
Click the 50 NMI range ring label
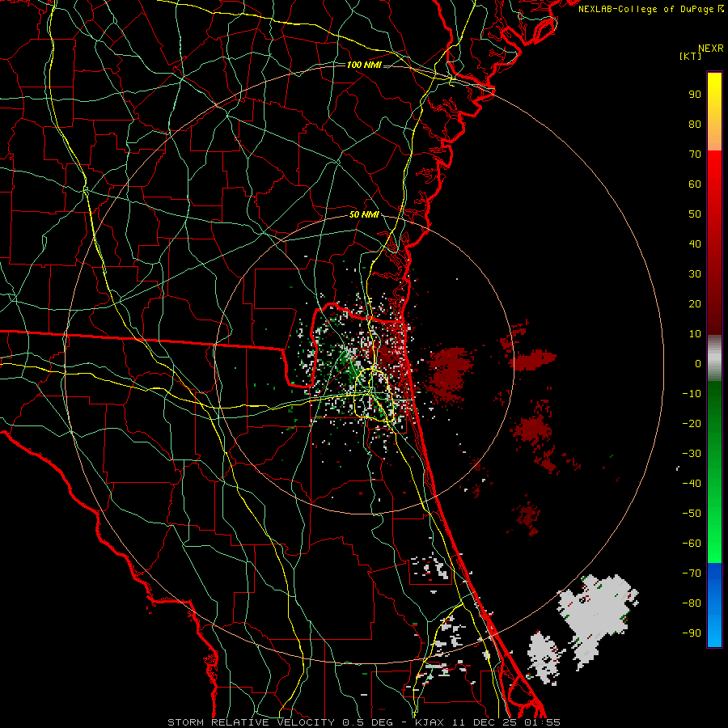[364, 214]
